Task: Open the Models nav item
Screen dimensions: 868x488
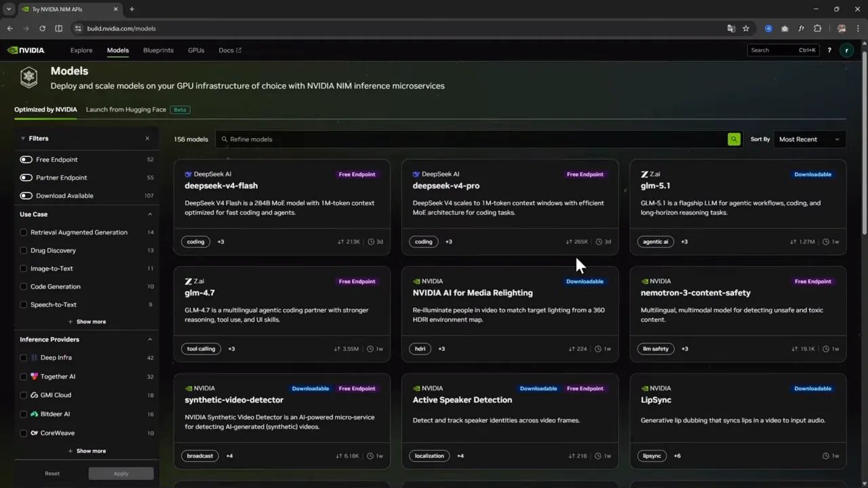Action: pos(118,50)
